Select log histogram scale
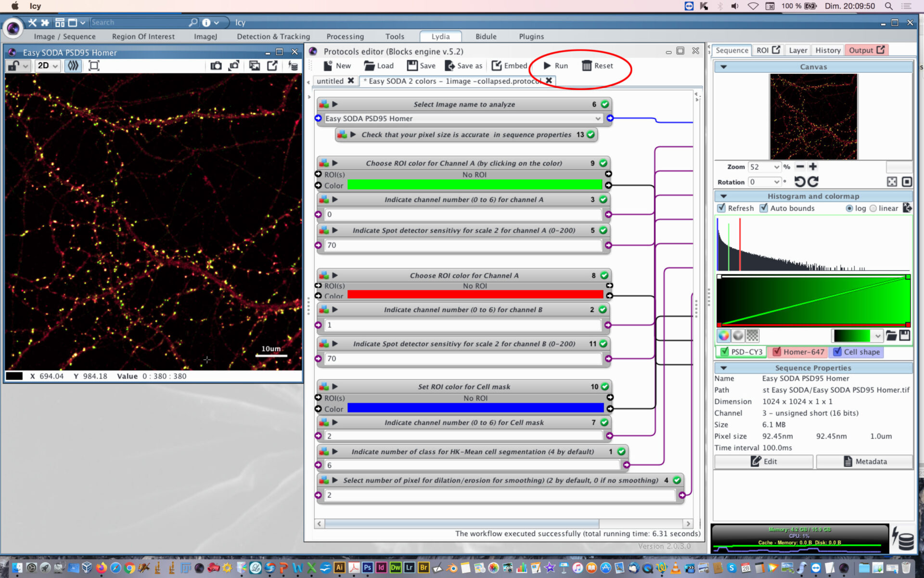The height and width of the screenshot is (578, 924). point(849,208)
